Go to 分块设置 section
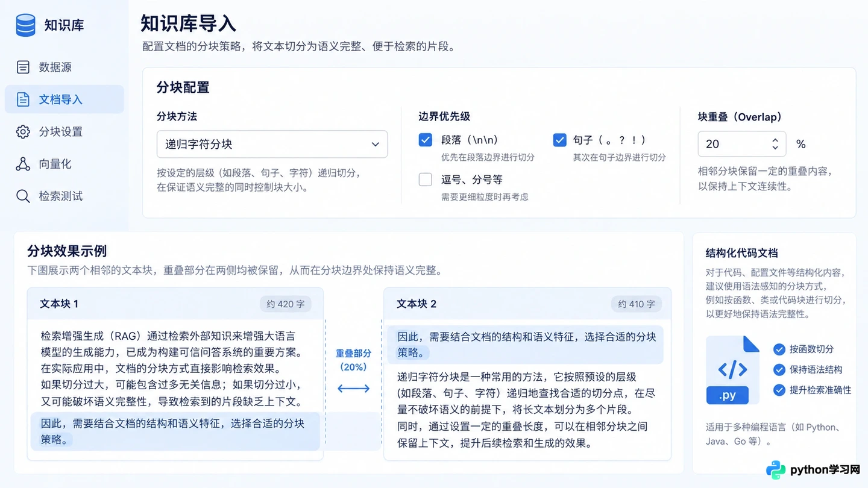Viewport: 868px width, 488px height. tap(64, 131)
